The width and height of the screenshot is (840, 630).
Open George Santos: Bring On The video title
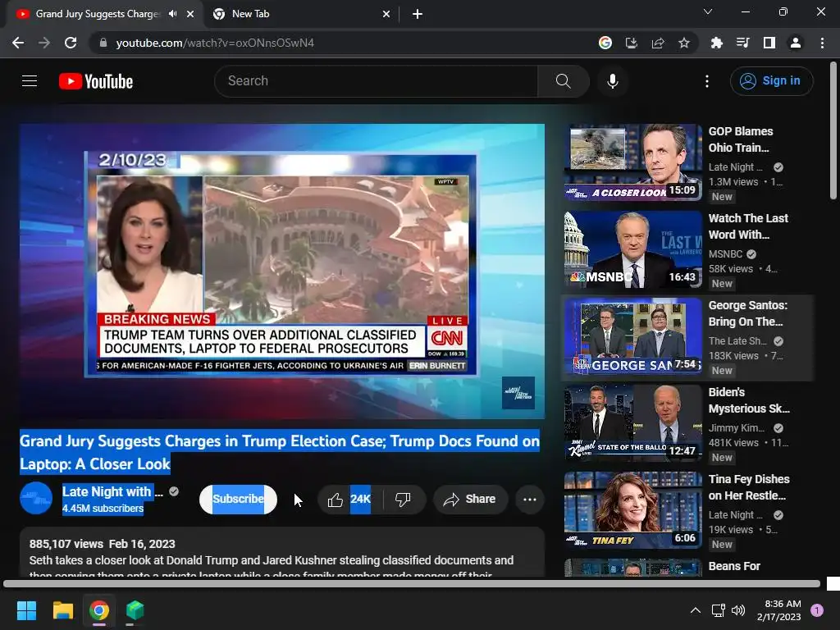click(748, 313)
